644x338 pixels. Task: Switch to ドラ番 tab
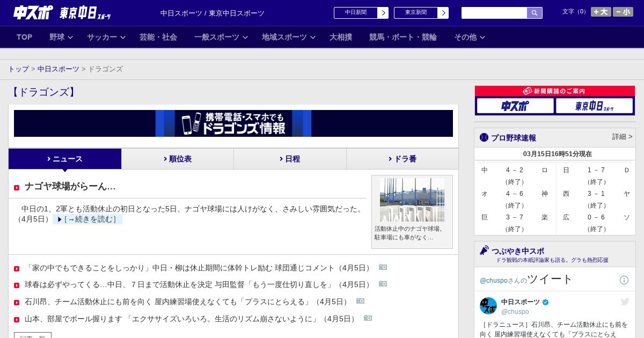tap(402, 159)
